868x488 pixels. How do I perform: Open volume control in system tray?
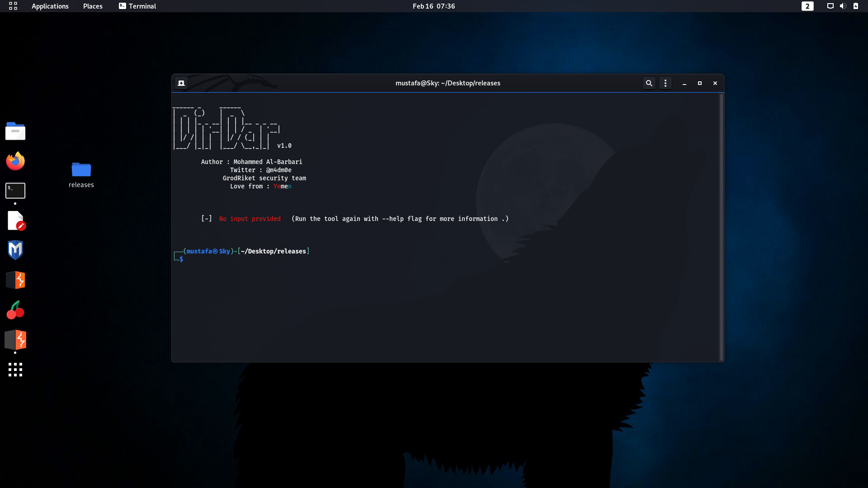click(843, 6)
